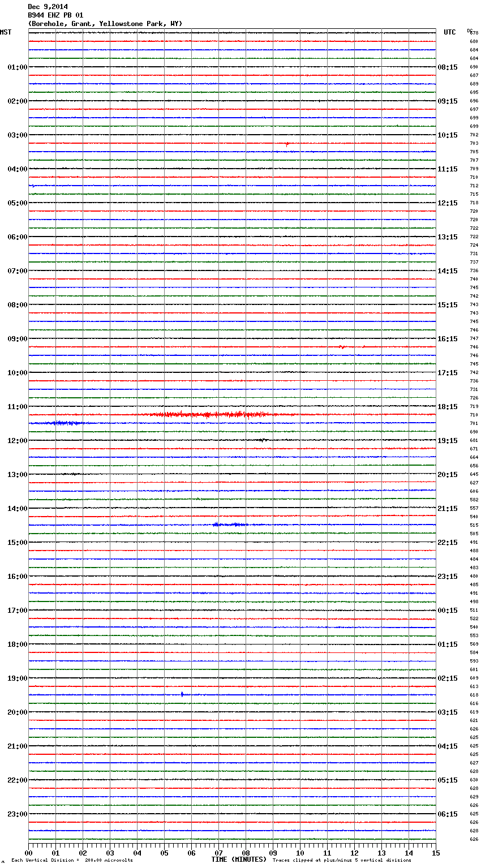The width and height of the screenshot is (481, 868).
Task: Select the 19:00 MST time label
Action: click(17, 678)
